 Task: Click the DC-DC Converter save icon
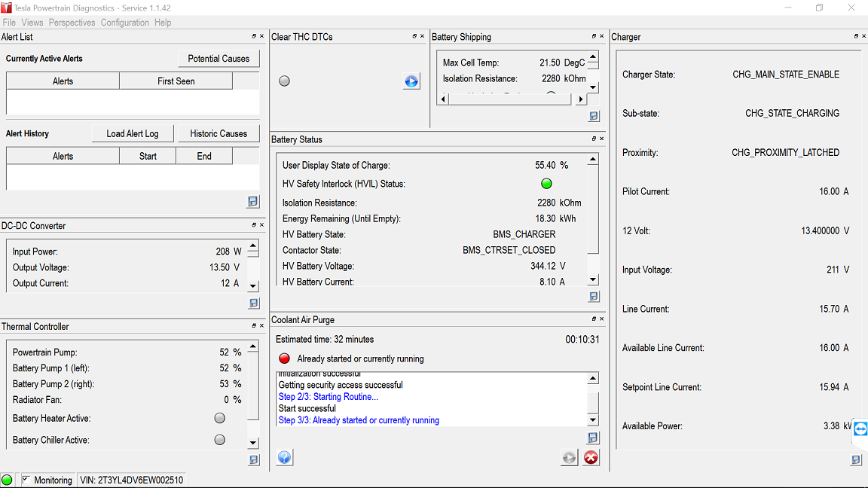click(253, 303)
